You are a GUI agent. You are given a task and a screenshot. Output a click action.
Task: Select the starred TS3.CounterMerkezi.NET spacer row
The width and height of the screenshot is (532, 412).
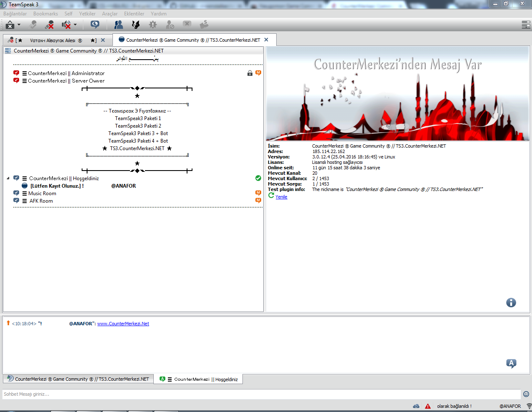(x=137, y=148)
